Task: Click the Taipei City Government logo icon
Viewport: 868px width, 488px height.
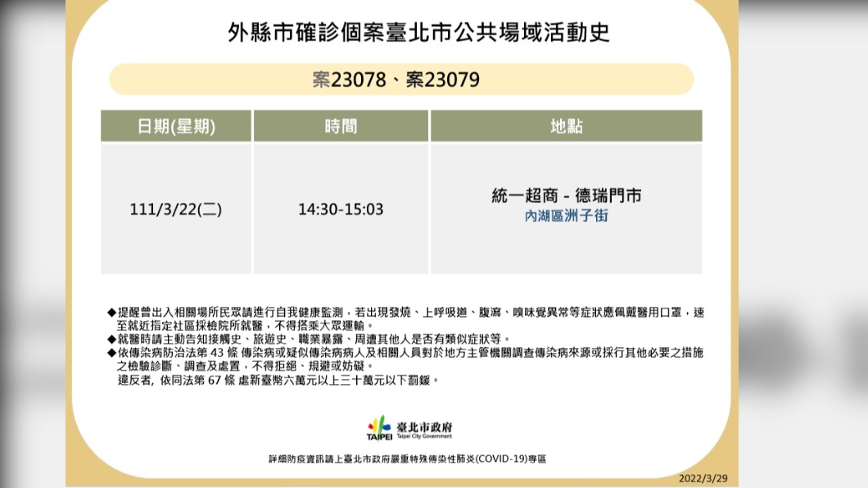Action: pos(379,428)
